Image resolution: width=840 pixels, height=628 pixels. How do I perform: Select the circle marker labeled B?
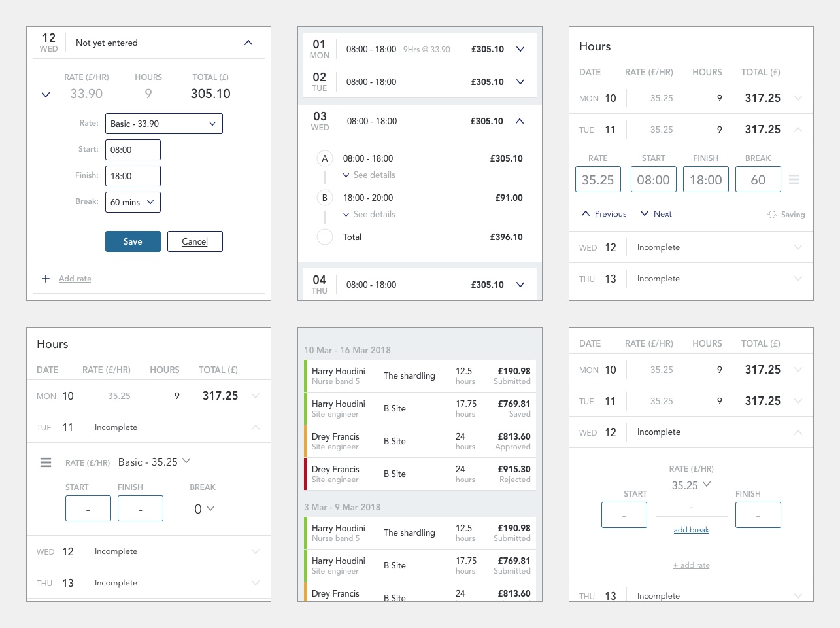tap(325, 198)
